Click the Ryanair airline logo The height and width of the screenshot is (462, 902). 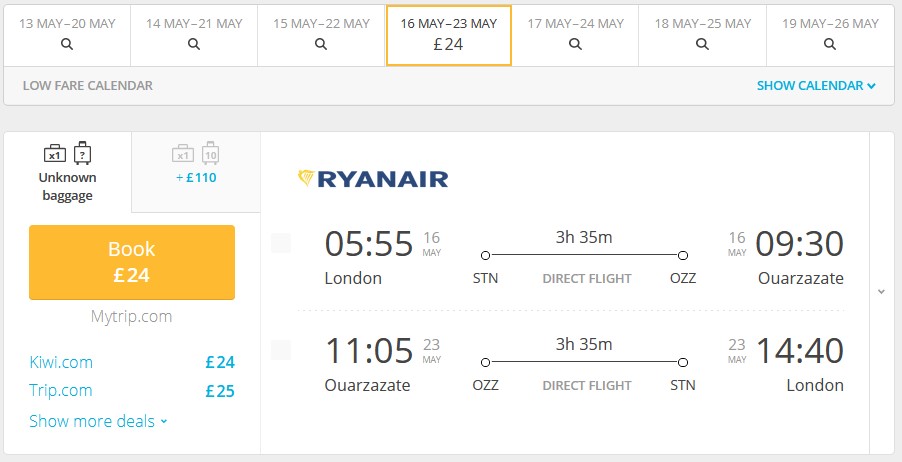(373, 178)
